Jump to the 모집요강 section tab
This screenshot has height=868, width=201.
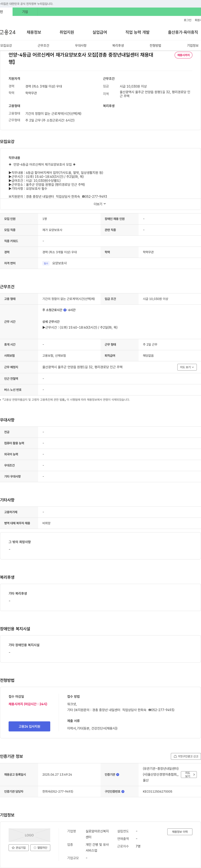6,45
